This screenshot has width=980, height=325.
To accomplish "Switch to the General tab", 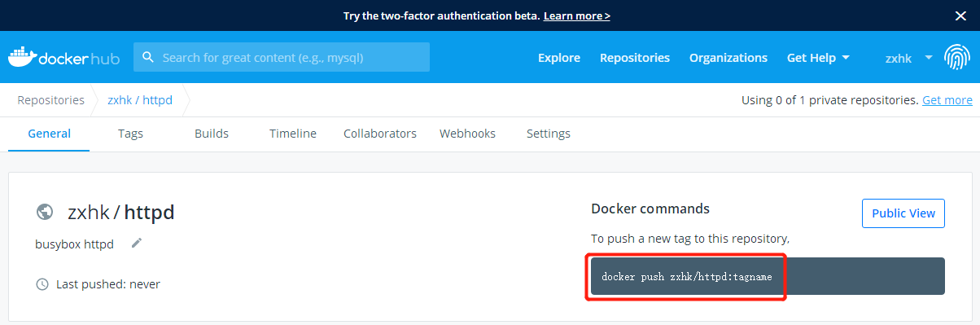I will (x=49, y=134).
